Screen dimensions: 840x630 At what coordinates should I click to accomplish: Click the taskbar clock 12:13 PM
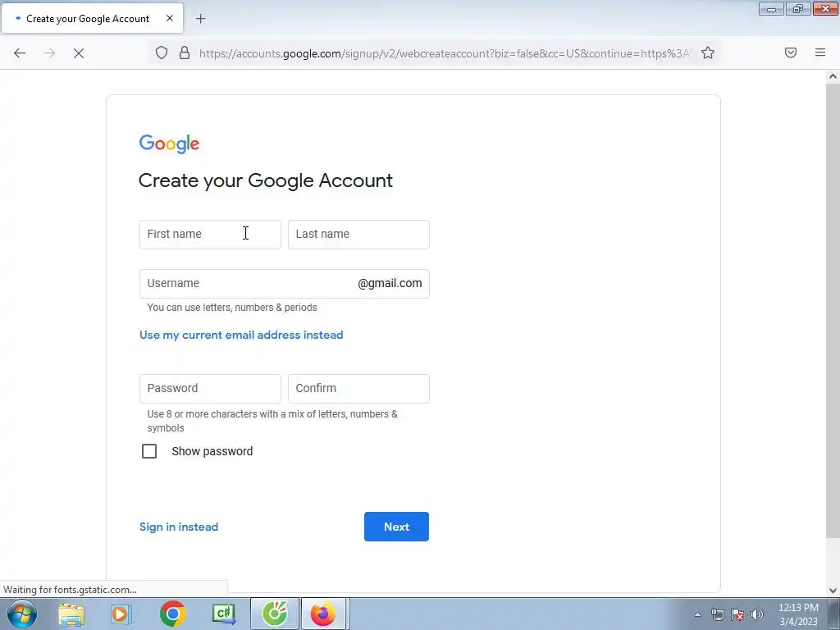pyautogui.click(x=798, y=608)
